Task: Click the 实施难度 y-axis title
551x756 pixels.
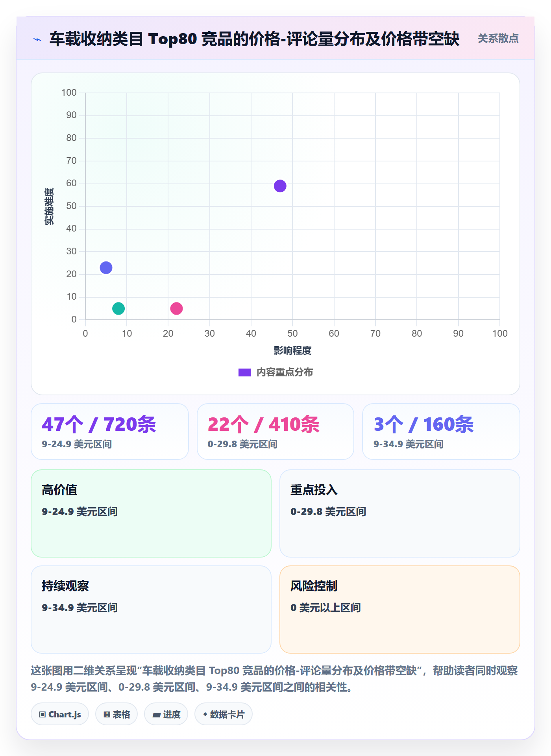Action: 49,206
